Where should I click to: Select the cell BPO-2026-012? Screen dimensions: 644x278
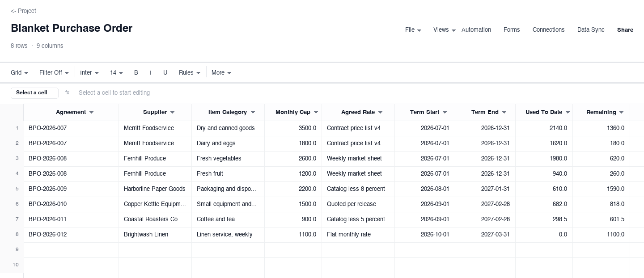click(x=71, y=235)
